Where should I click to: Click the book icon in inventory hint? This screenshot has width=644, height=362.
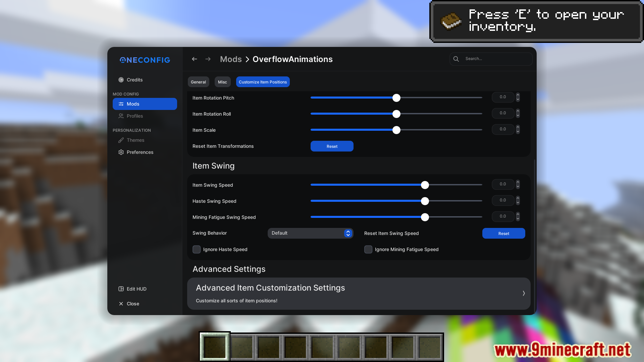(x=451, y=21)
